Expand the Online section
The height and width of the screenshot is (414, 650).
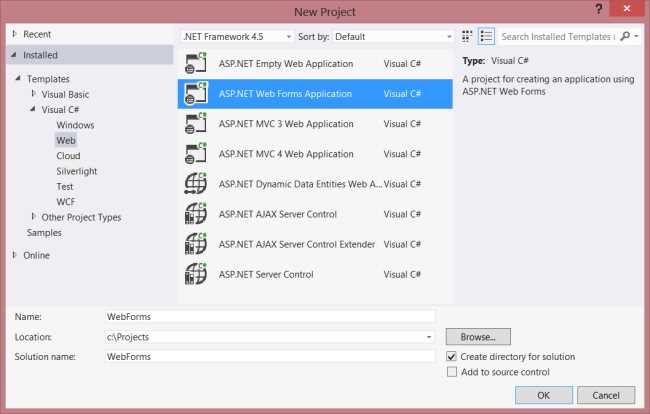[x=15, y=255]
